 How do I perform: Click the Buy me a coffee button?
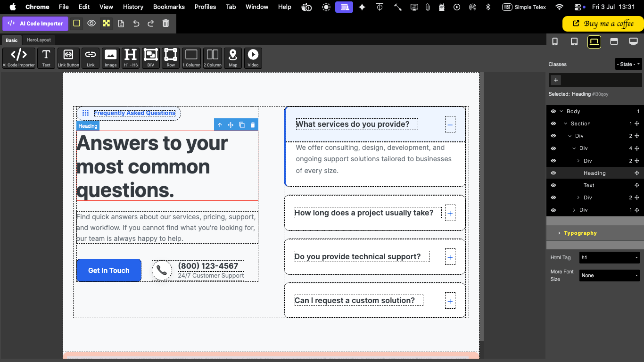point(603,24)
